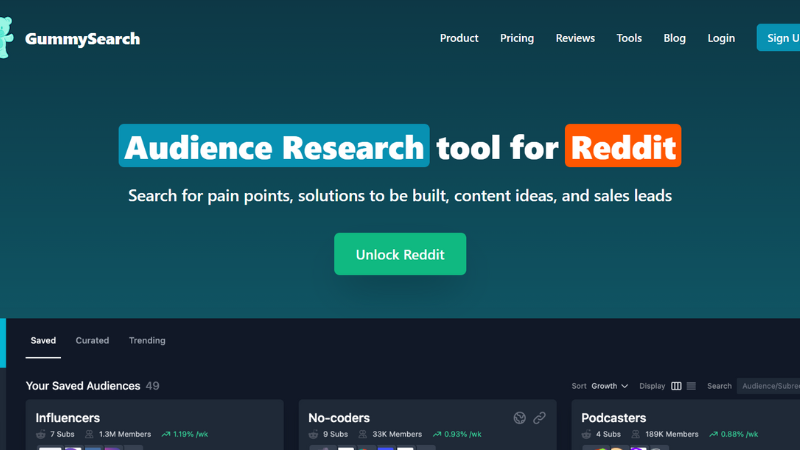Click the Podcasters 4 Subs icon
This screenshot has width=800, height=450.
(586, 434)
